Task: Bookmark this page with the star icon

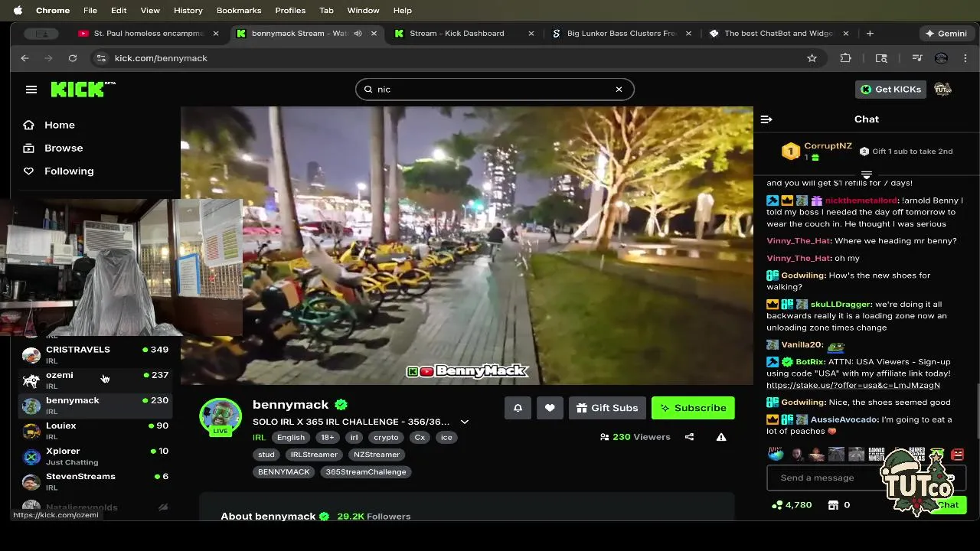Action: tap(812, 58)
